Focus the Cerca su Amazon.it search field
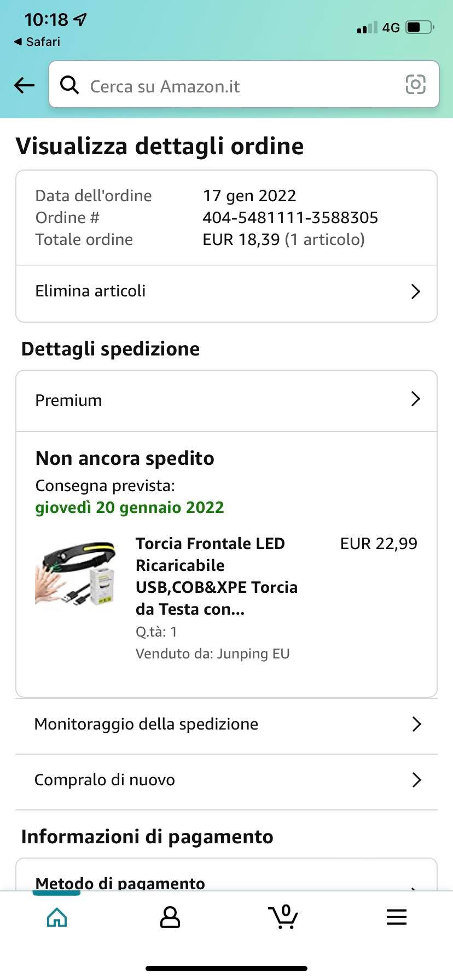453x980 pixels. point(241,86)
